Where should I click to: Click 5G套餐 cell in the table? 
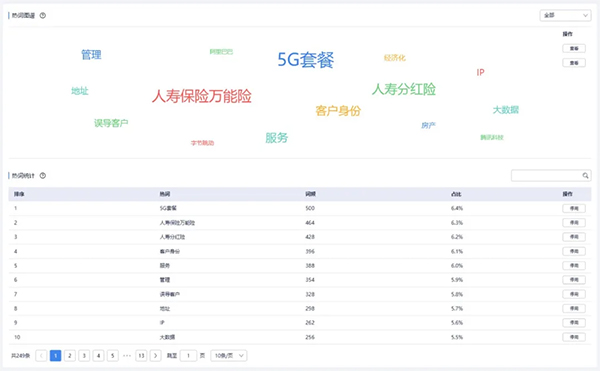click(x=168, y=208)
